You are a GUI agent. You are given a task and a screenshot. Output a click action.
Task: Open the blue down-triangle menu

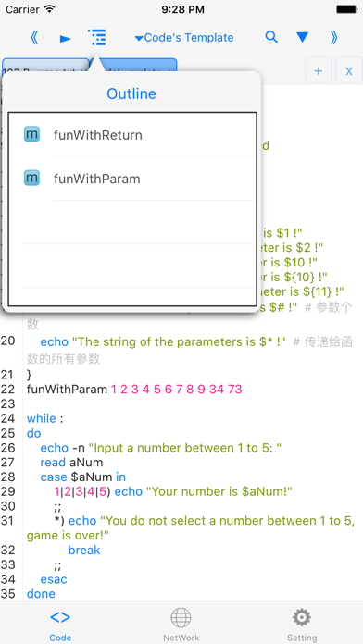click(x=302, y=38)
